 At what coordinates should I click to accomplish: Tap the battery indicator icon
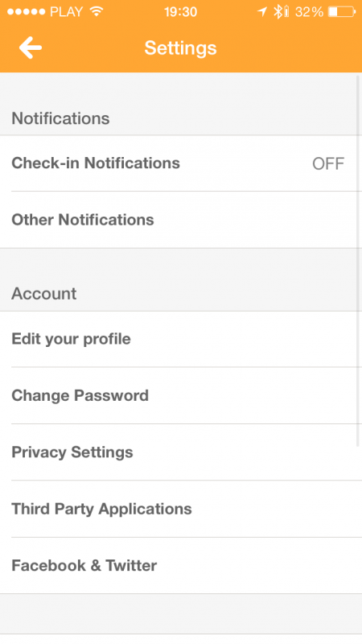click(342, 12)
